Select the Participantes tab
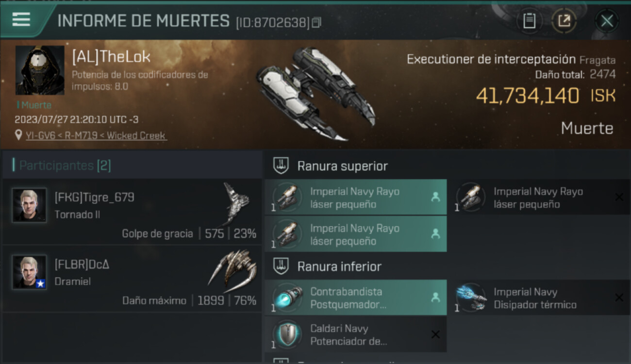 65,165
